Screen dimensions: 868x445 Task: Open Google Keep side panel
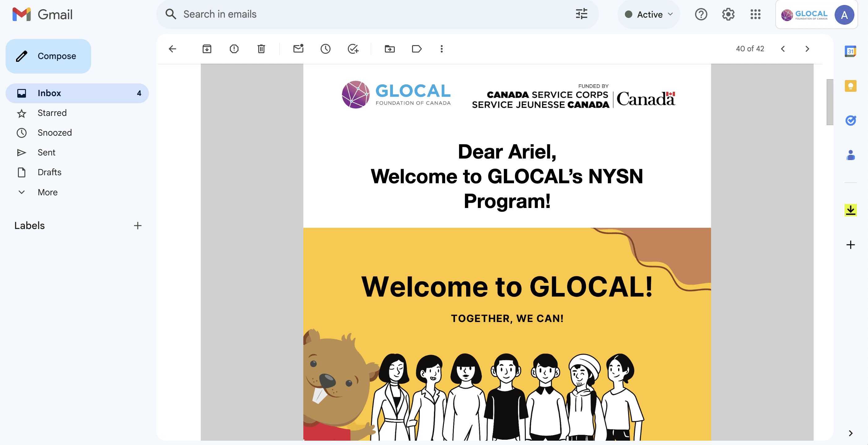point(850,86)
